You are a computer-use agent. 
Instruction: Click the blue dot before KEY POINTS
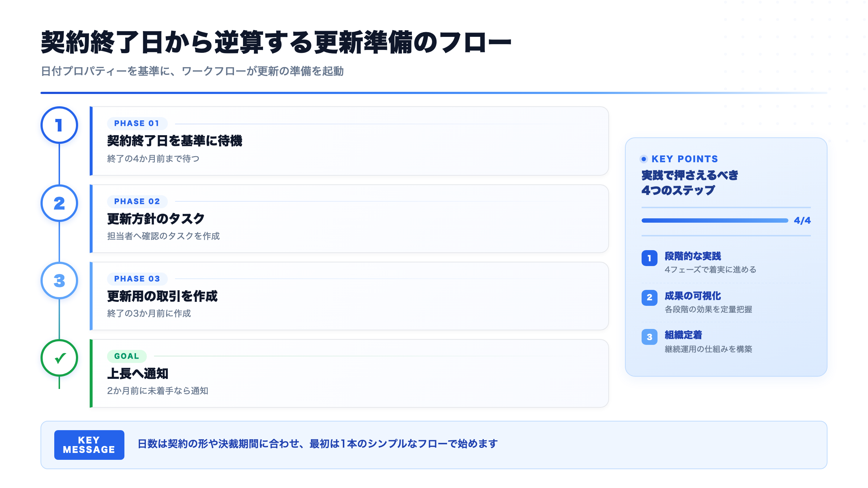click(x=644, y=159)
